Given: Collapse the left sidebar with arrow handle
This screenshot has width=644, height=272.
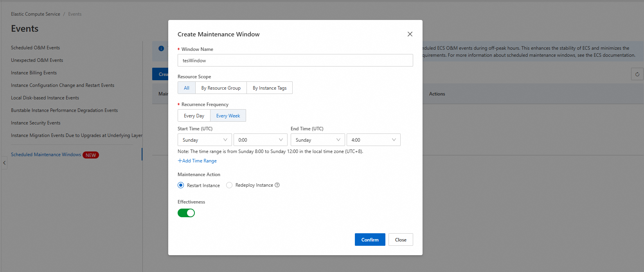Looking at the screenshot, I should click(4, 163).
